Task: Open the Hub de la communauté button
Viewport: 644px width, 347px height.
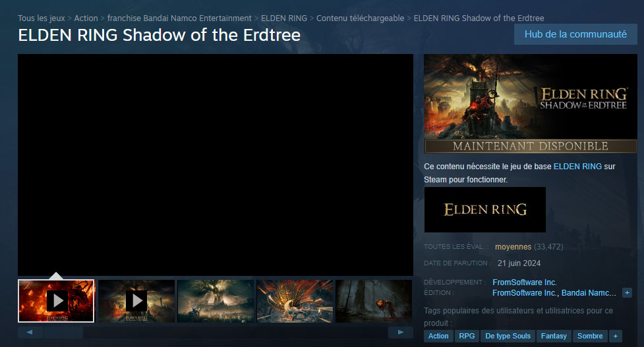Action: 575,34
